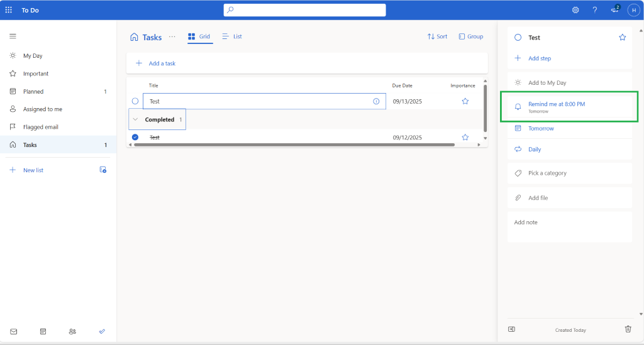
Task: Click grid vertical scrollbar down arrow
Action: coord(485,138)
